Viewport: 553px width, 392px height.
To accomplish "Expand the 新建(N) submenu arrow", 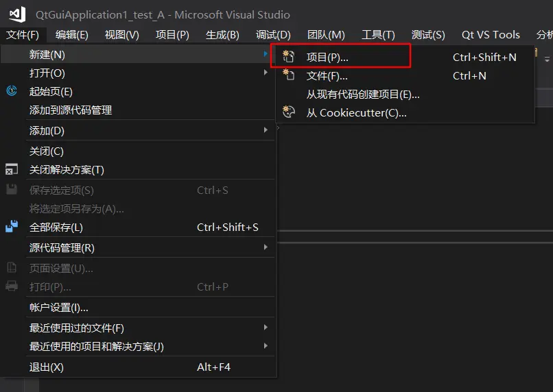I will click(266, 54).
